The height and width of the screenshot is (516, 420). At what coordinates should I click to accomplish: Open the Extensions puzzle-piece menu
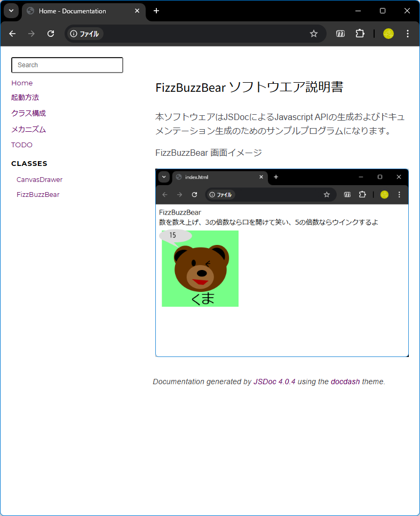pos(360,34)
